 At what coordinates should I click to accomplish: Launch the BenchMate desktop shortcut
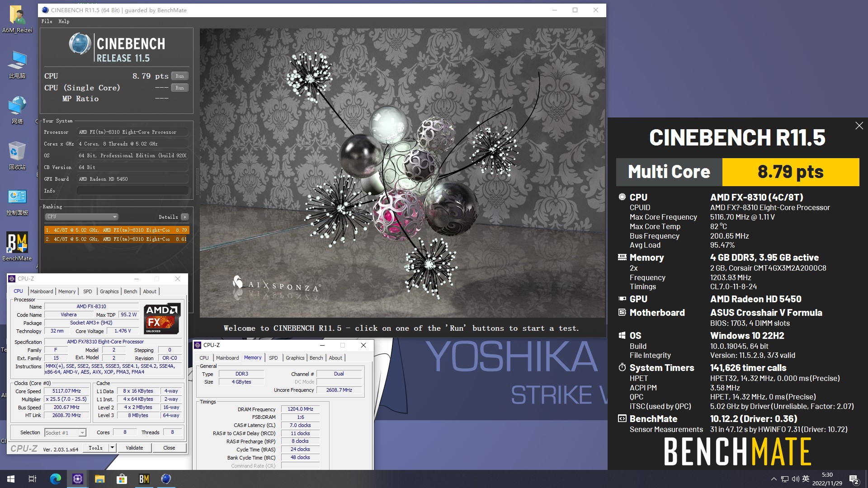[x=17, y=247]
